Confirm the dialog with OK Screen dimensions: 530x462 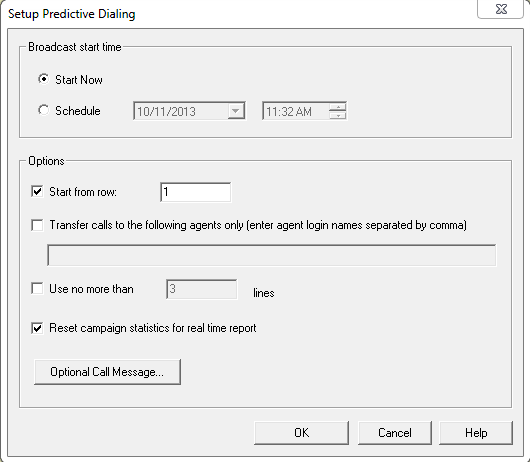pos(302,433)
